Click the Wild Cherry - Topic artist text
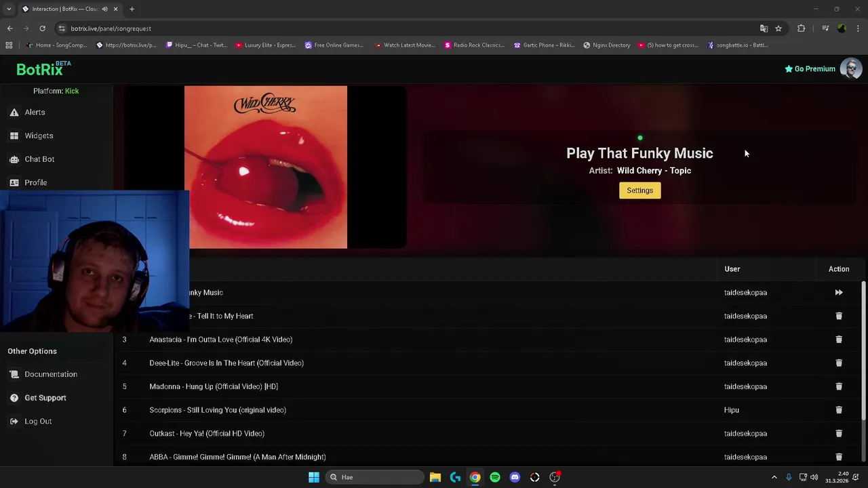The width and height of the screenshot is (868, 488). pyautogui.click(x=654, y=171)
